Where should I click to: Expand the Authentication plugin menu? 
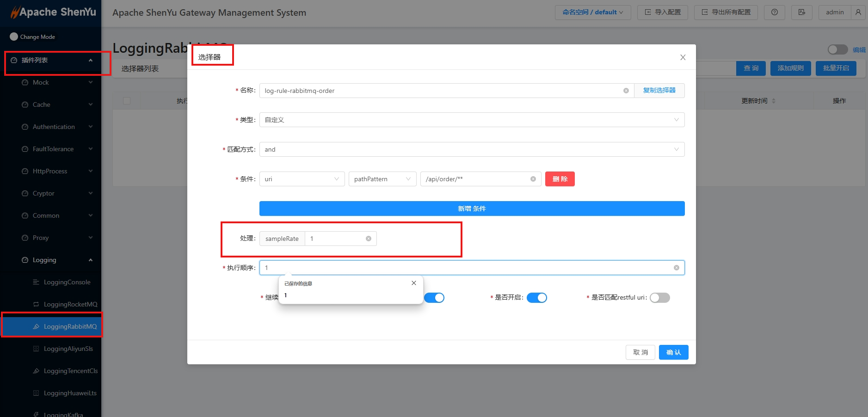[x=54, y=127]
